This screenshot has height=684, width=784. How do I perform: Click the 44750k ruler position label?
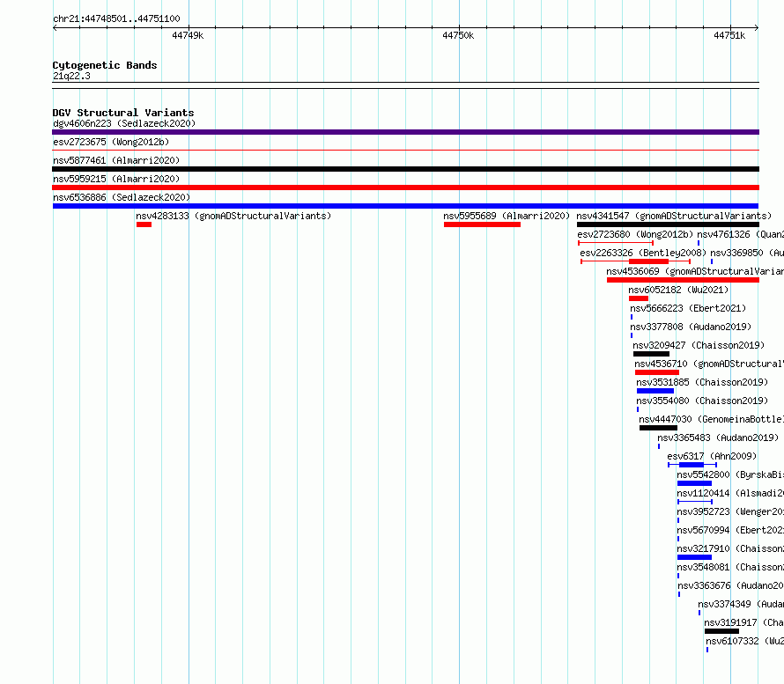pyautogui.click(x=458, y=35)
